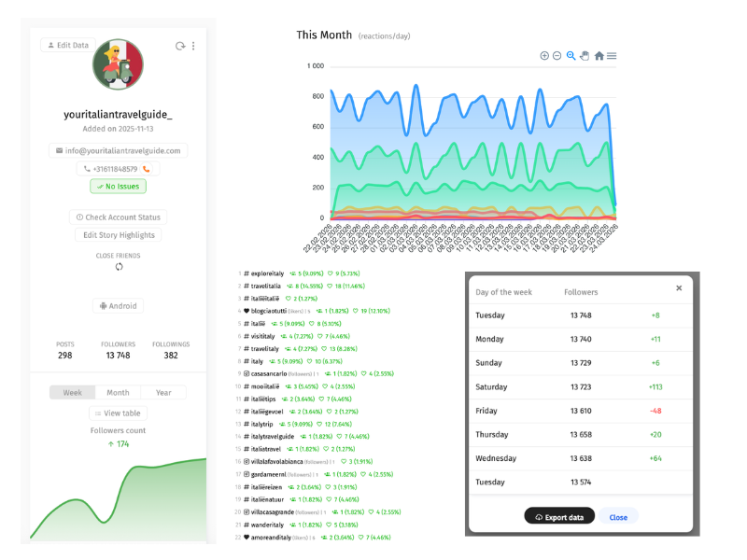Switch to the Month tab
Viewport: 747px width, 560px height.
pyautogui.click(x=118, y=392)
